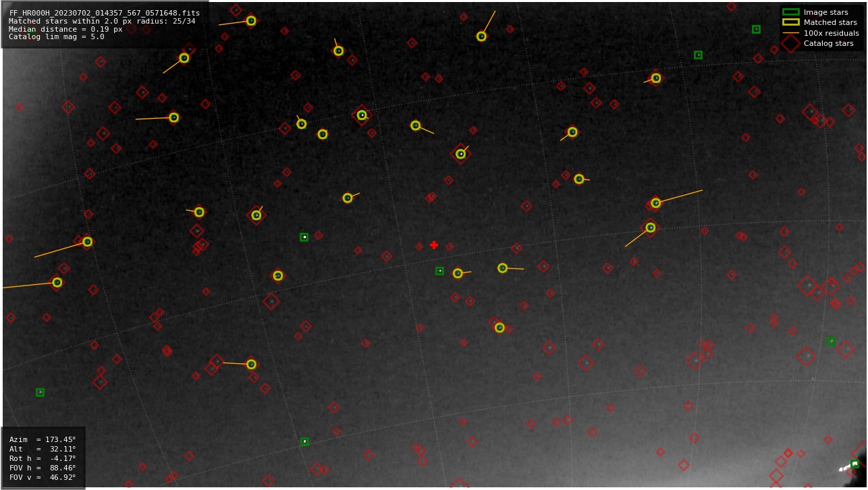Screen dimensions: 868x490
Task: Click the yellow Matched stars legend square
Action: pos(790,22)
